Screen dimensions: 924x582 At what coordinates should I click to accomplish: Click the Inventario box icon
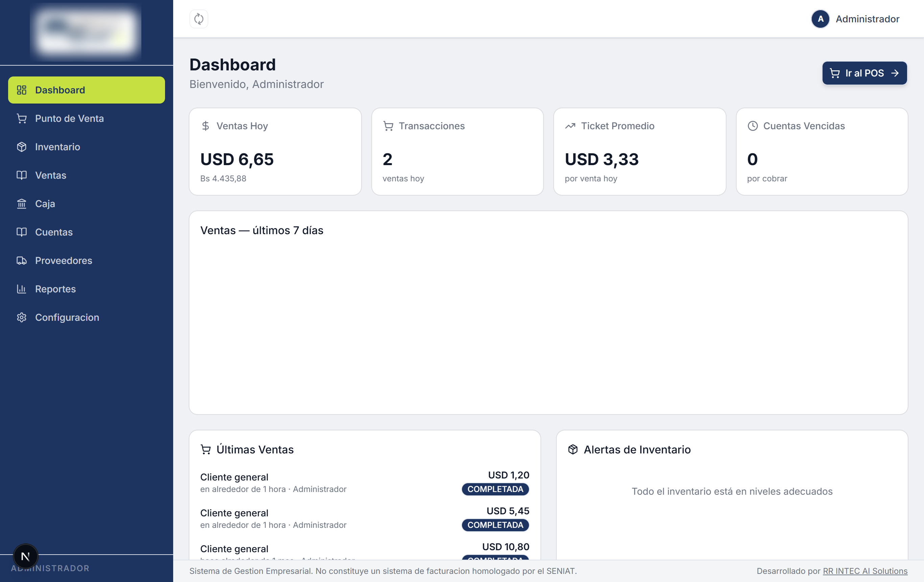[22, 147]
